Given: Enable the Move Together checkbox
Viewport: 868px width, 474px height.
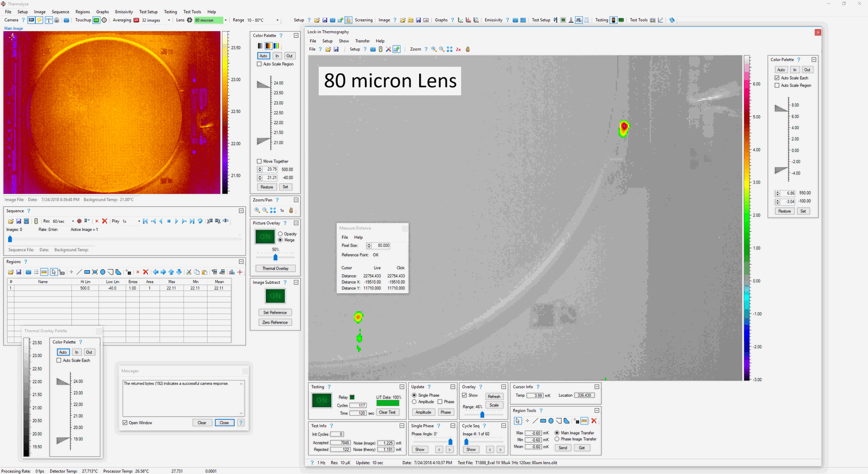Looking at the screenshot, I should [259, 161].
